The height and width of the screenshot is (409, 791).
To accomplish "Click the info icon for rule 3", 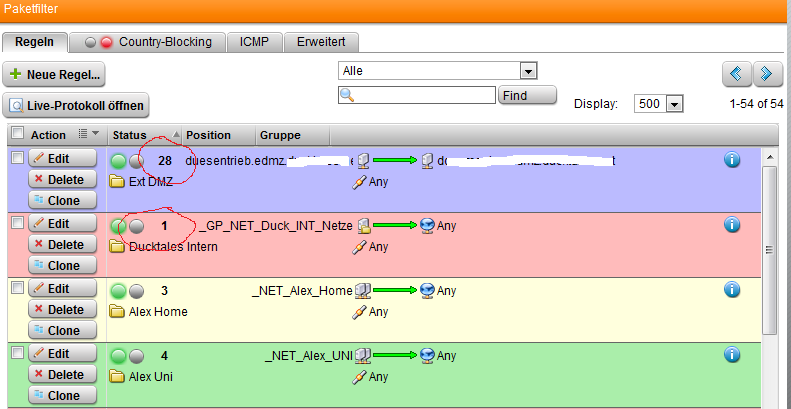I will [x=731, y=290].
